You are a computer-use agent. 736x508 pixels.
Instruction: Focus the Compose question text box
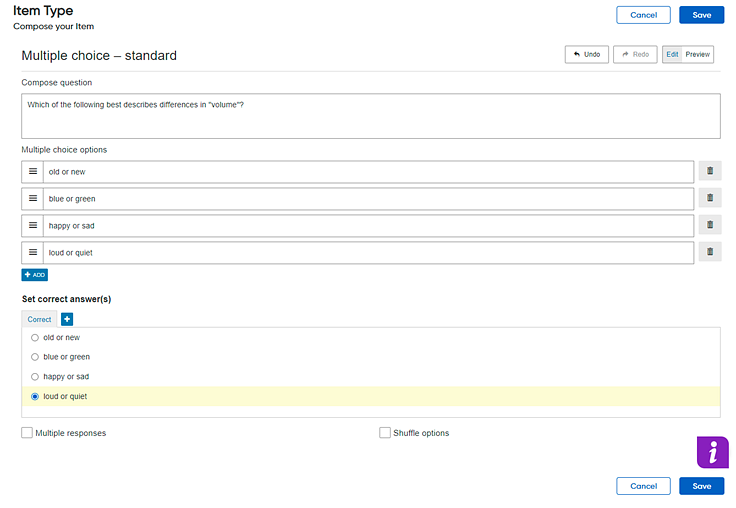[371, 116]
